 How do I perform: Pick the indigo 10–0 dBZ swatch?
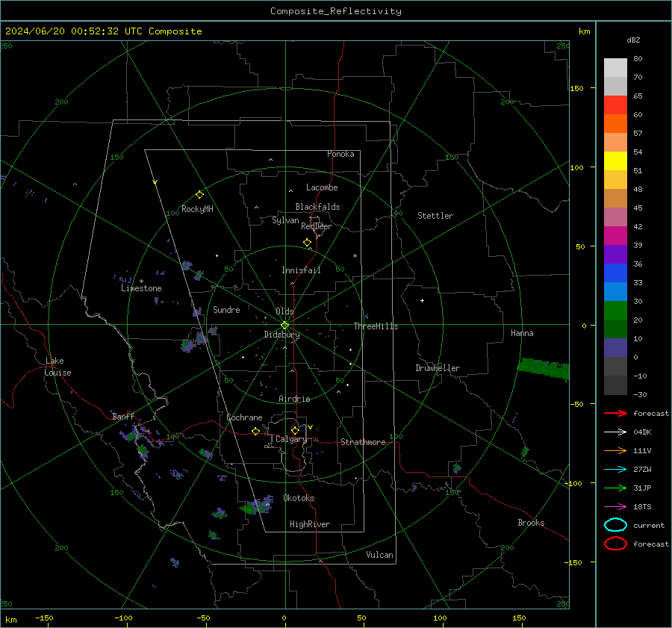[x=615, y=347]
